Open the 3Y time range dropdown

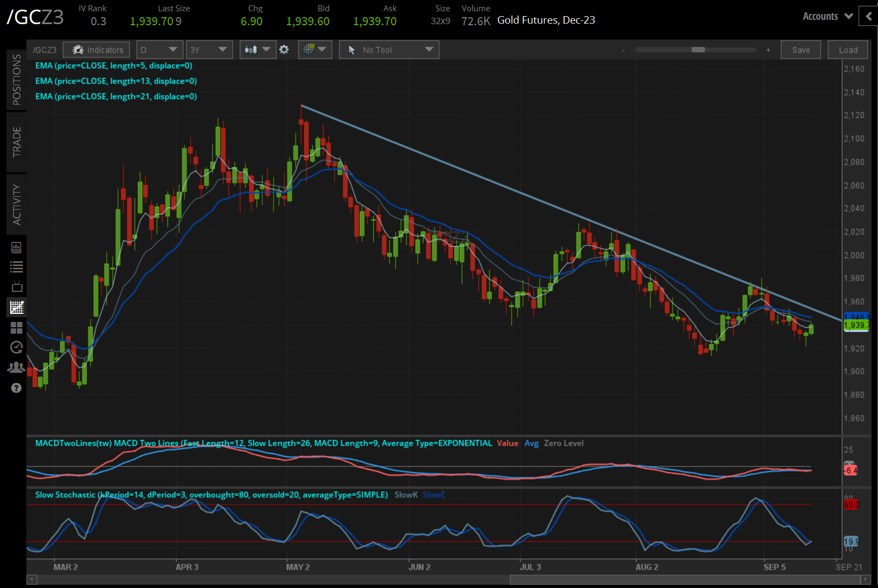(x=209, y=50)
